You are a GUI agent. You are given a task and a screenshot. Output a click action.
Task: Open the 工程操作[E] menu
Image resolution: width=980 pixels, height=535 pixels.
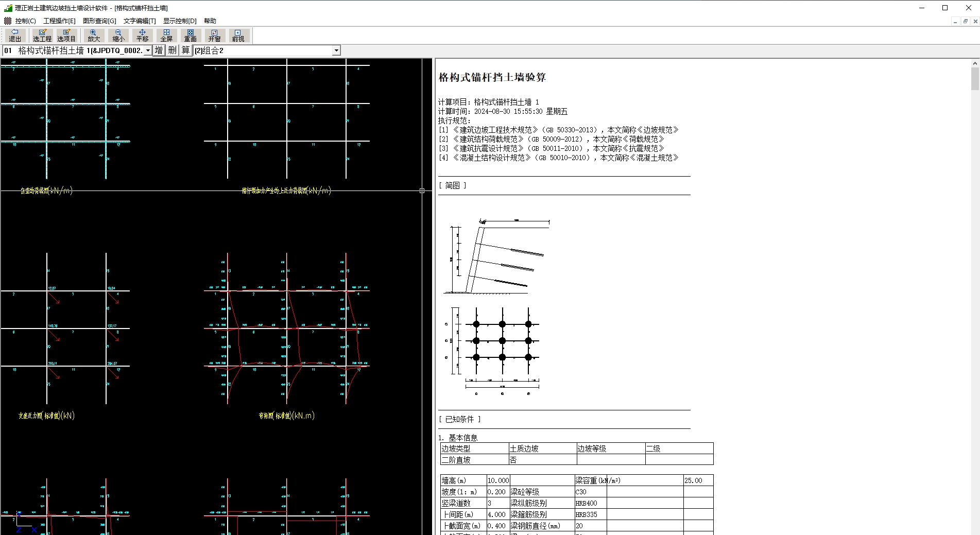(x=59, y=21)
